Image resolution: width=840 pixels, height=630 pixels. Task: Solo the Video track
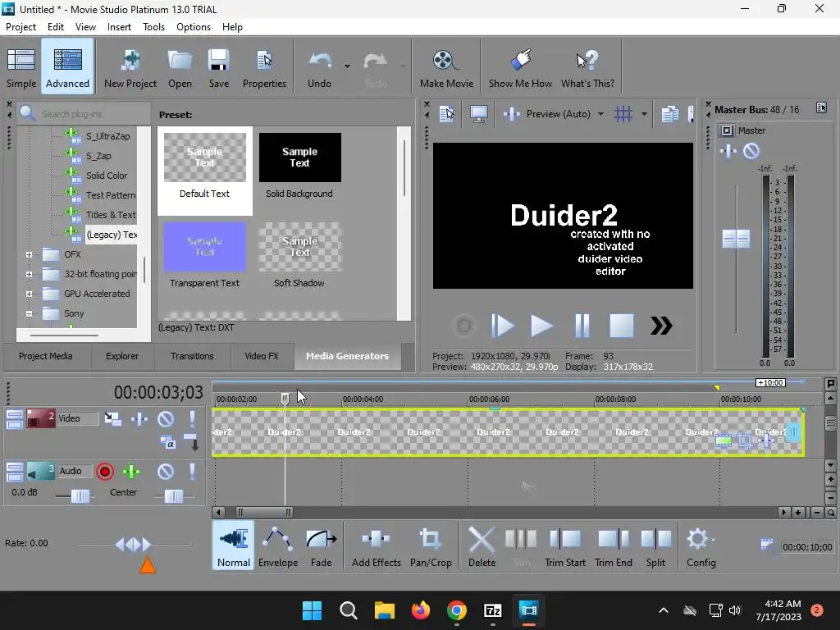tap(192, 418)
